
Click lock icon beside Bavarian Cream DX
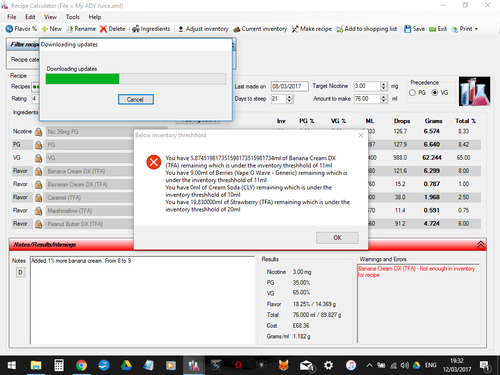39,184
